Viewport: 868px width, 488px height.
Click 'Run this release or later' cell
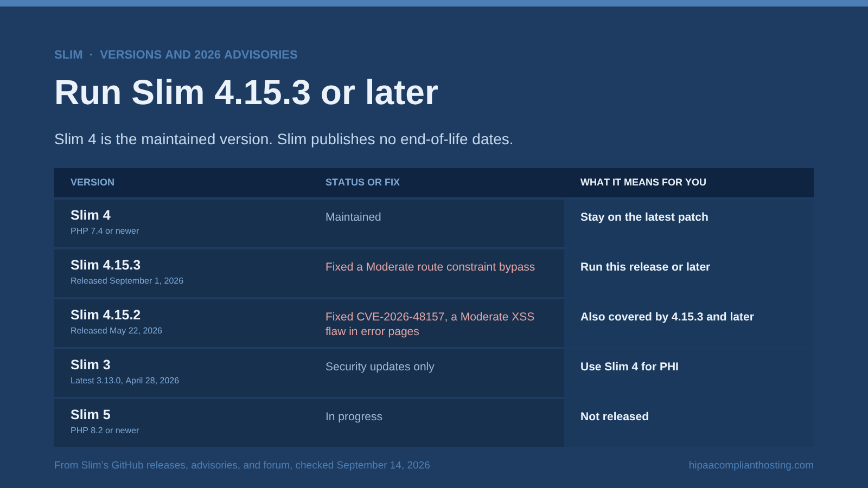pos(645,267)
